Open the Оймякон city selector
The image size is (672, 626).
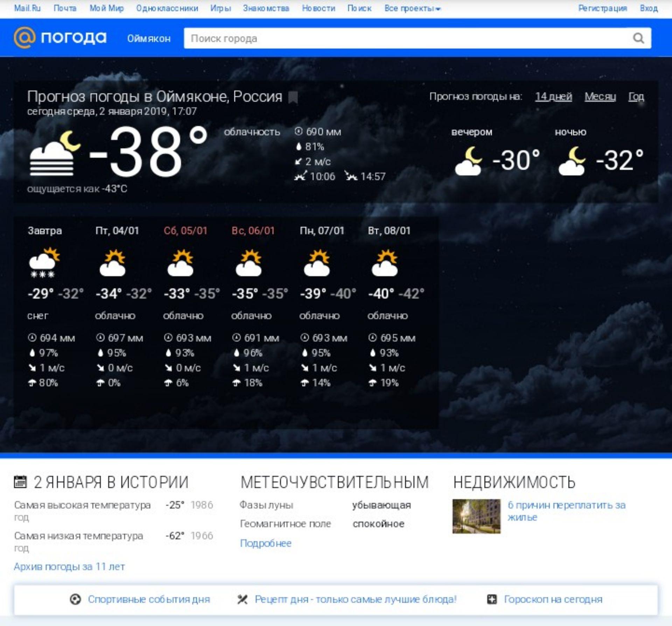149,38
